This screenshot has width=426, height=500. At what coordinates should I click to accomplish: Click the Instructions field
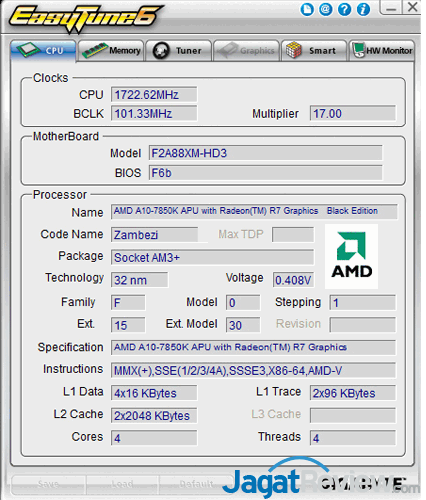pyautogui.click(x=253, y=371)
